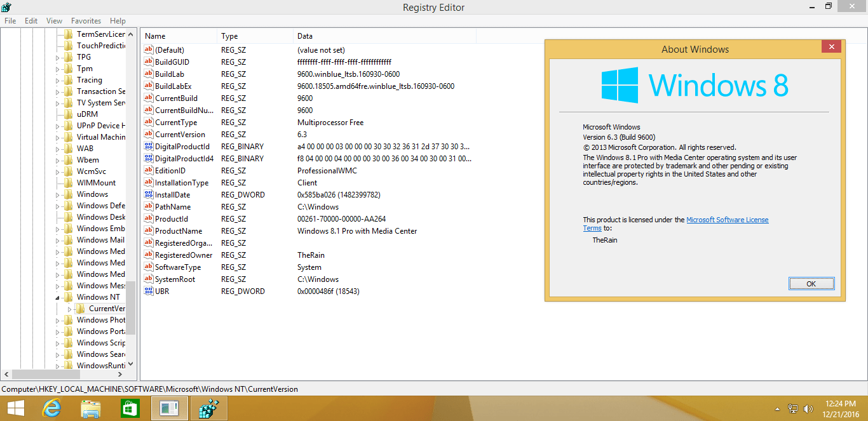Image resolution: width=868 pixels, height=421 pixels.
Task: Click the Data column header
Action: pyautogui.click(x=384, y=36)
